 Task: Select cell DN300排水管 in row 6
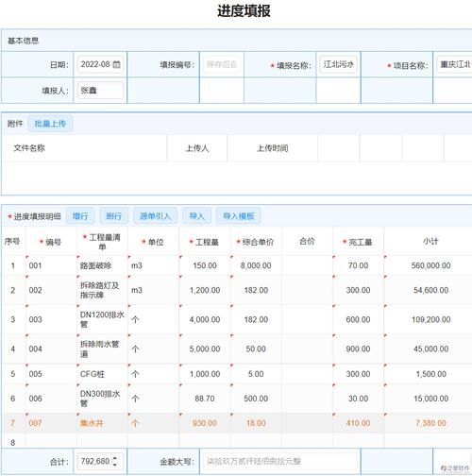click(102, 399)
